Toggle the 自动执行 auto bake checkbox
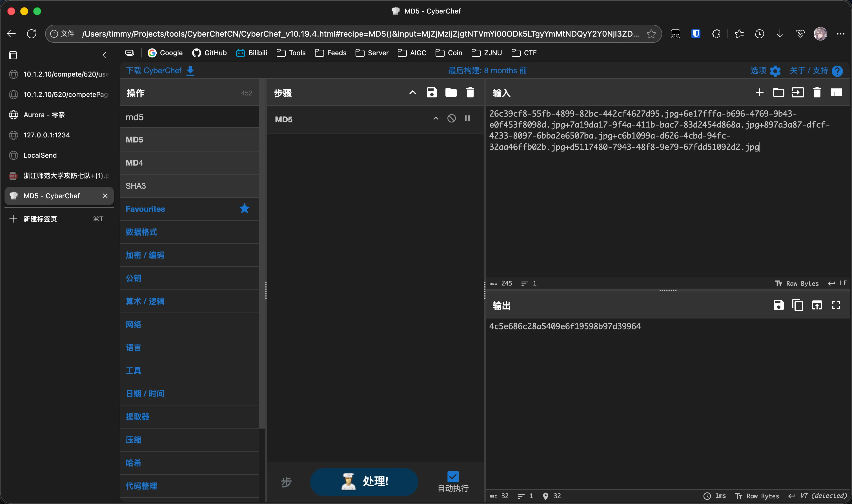 453,476
